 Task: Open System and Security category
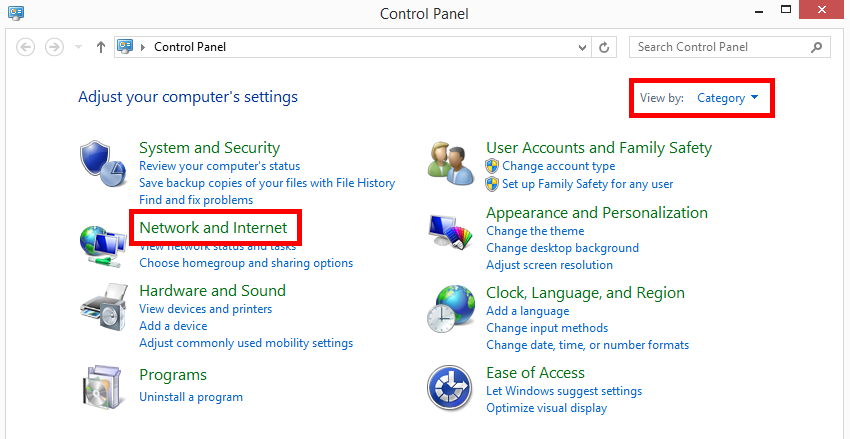(x=209, y=147)
